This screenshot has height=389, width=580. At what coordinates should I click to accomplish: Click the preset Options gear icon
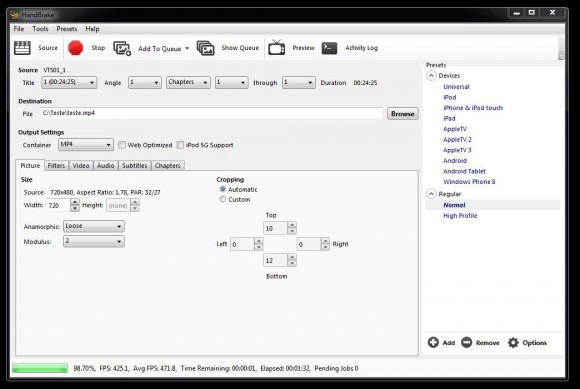513,342
